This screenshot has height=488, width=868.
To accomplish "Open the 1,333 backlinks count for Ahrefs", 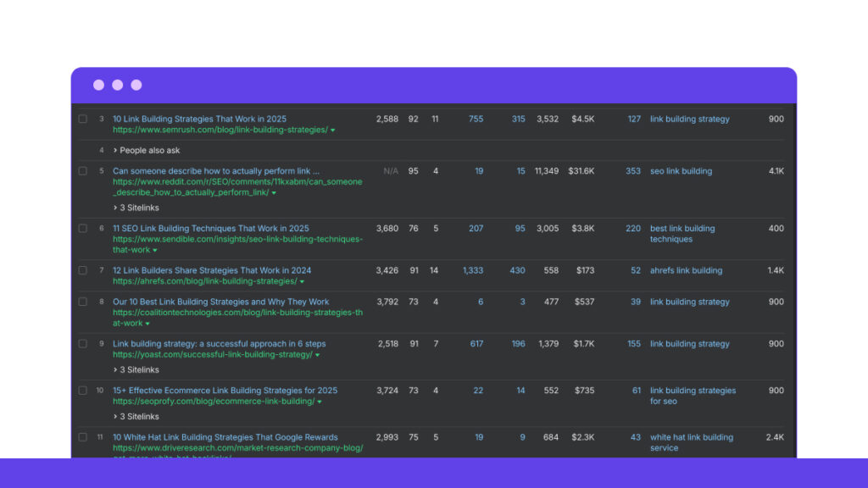I will pos(473,270).
